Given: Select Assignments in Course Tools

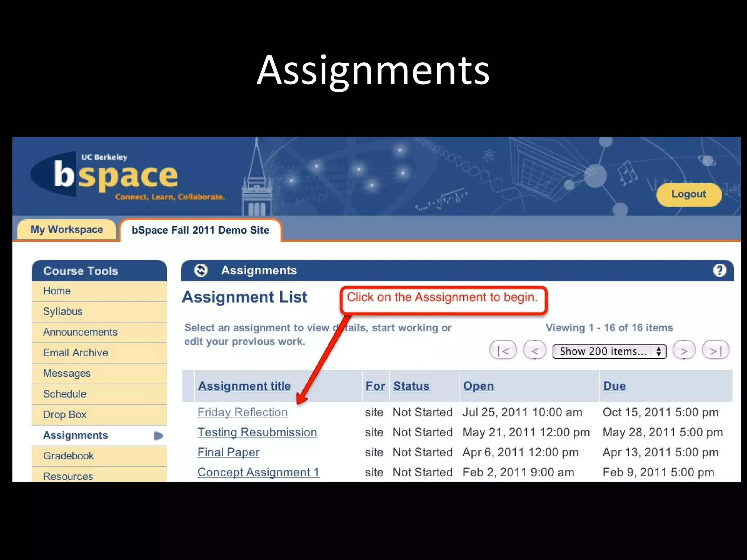Looking at the screenshot, I should [x=99, y=435].
